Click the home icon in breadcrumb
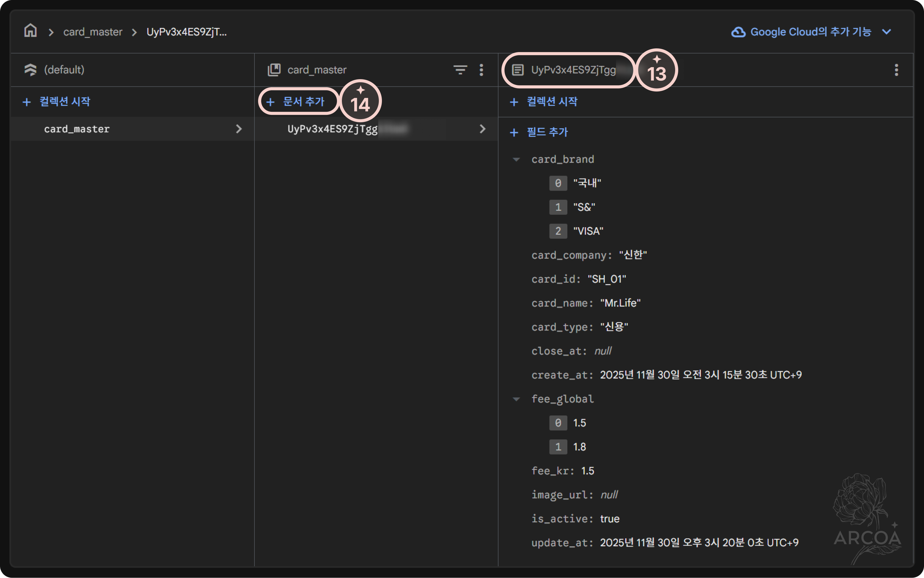Viewport: 924px width, 578px height. [30, 31]
